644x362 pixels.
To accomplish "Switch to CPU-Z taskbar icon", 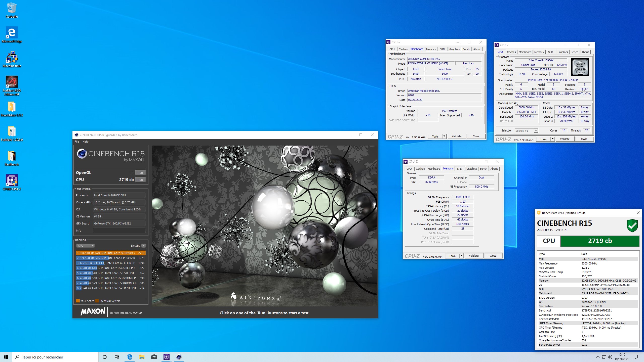I will tap(166, 357).
